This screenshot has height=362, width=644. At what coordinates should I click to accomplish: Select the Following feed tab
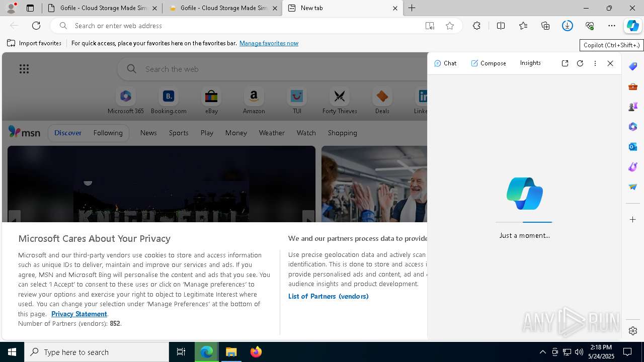tap(108, 133)
